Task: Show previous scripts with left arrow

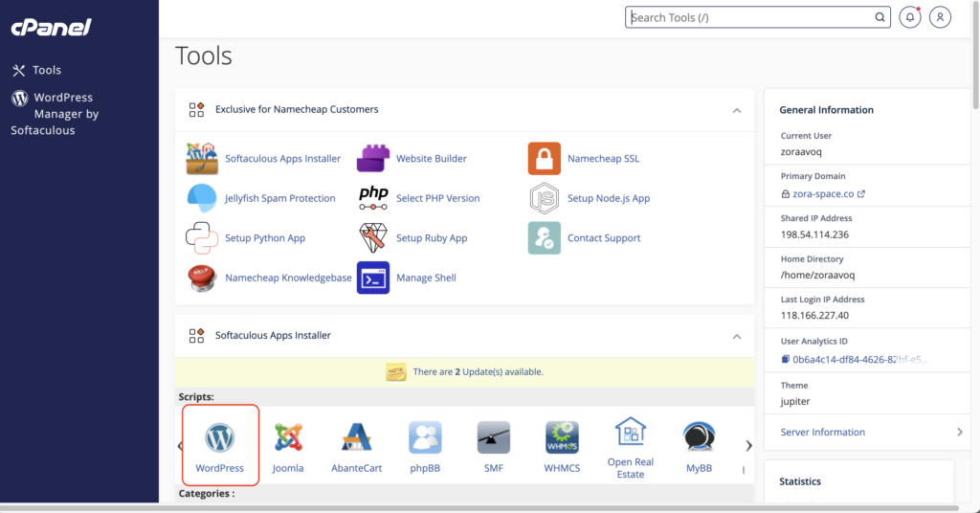Action: (x=180, y=445)
